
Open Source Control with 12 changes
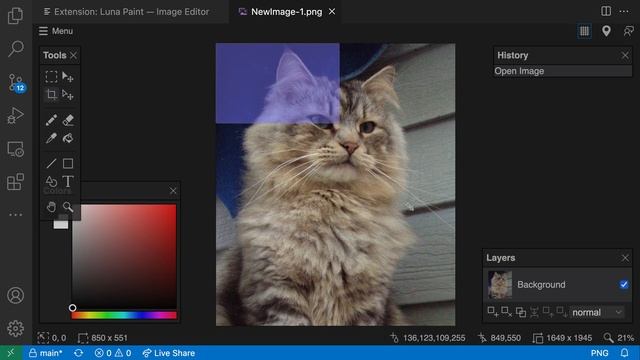pyautogui.click(x=16, y=83)
